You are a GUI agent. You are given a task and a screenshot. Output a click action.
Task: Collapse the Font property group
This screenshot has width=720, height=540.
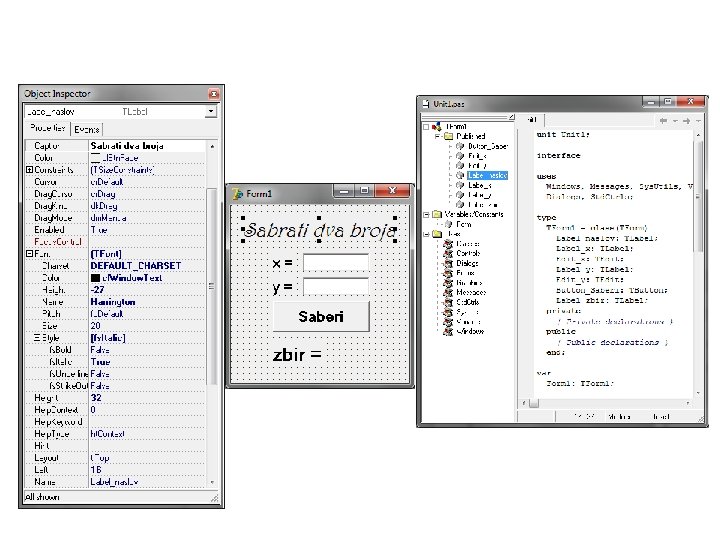point(29,254)
